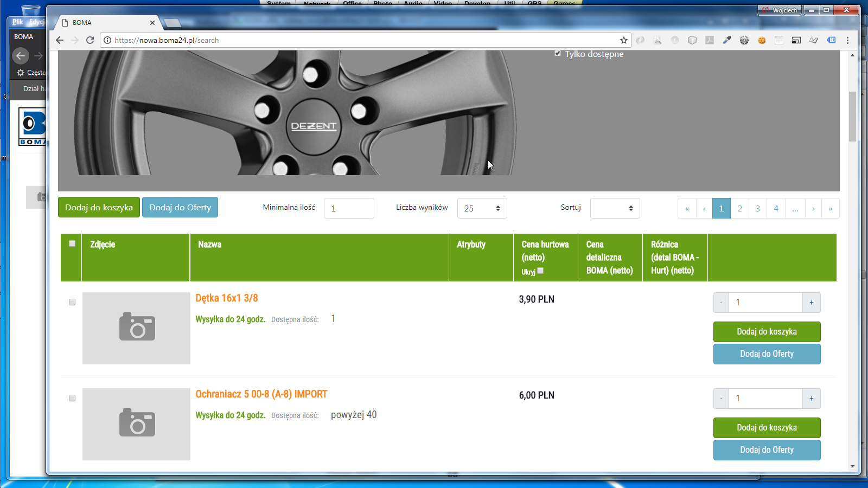Go to results page 3

point(758,208)
